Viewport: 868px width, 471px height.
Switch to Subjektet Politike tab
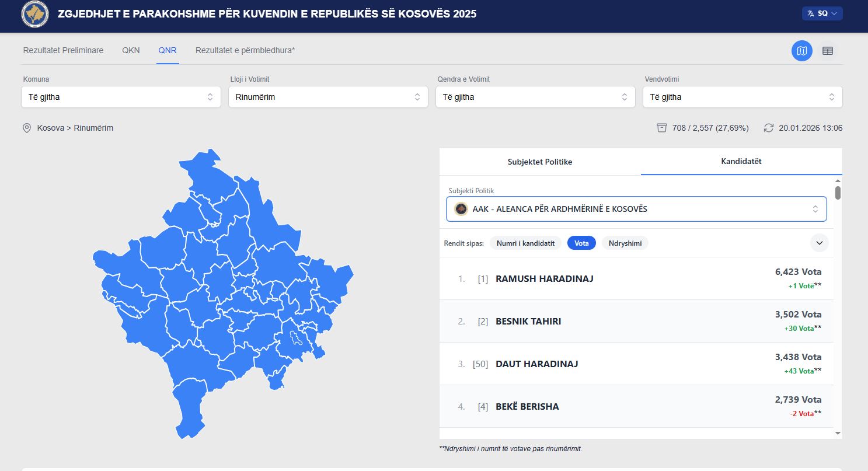point(540,162)
